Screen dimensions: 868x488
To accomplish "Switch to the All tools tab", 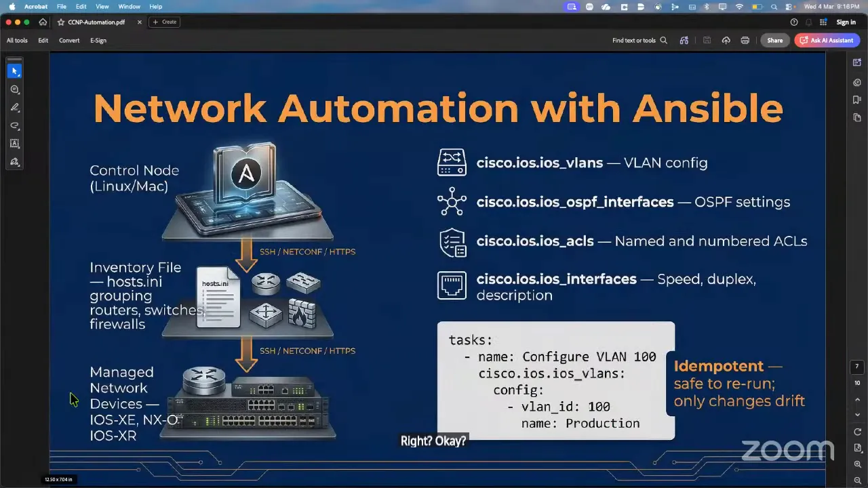I will 16,40.
